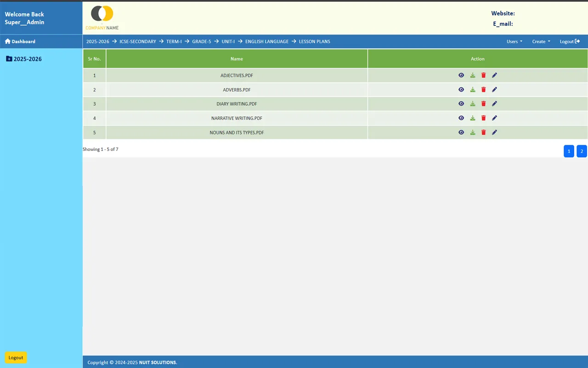Download the ADJECTIVES.PDF file
Screen dimensions: 588x368
(473, 75)
